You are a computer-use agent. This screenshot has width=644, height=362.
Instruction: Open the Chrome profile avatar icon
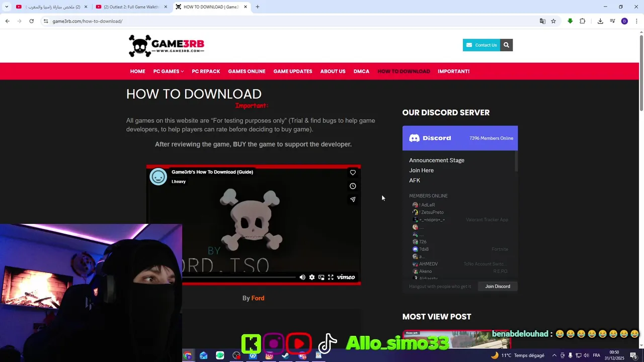[624, 21]
